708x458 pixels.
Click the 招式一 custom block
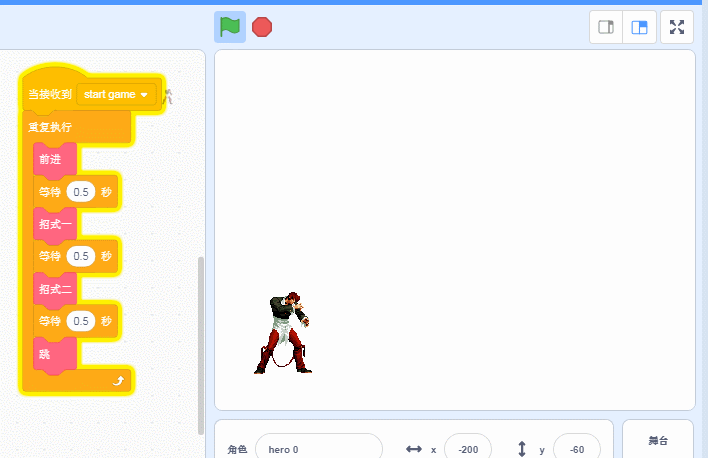coord(55,224)
